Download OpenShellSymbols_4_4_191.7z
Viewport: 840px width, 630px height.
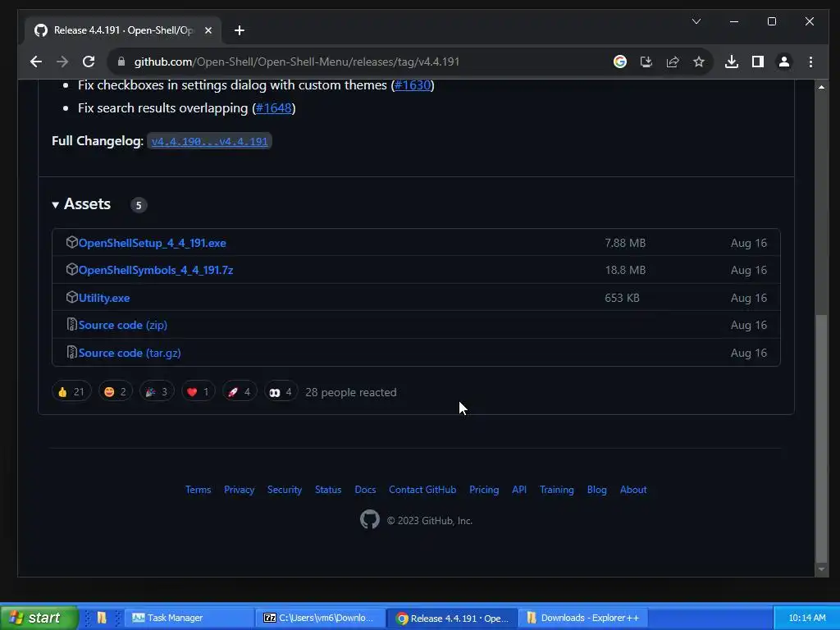click(156, 270)
